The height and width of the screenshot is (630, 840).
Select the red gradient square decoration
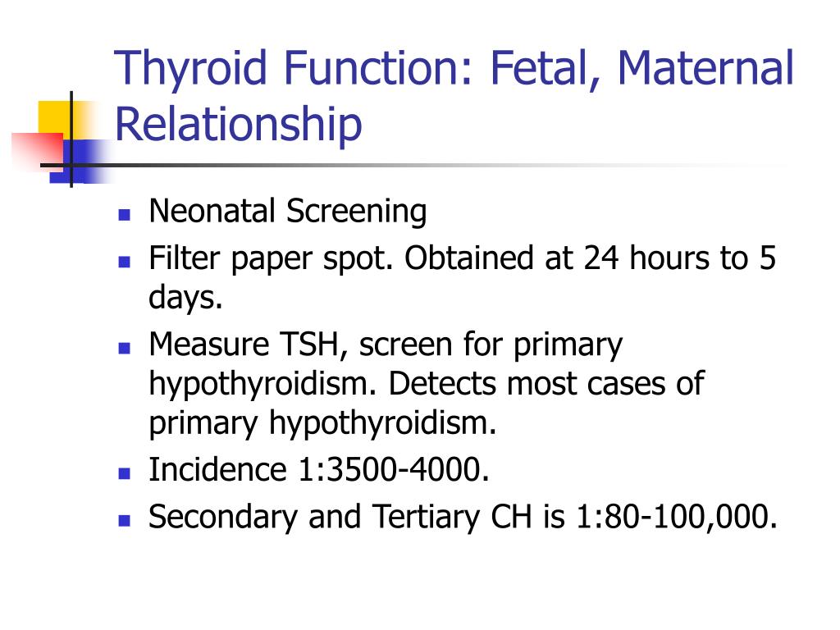(x=38, y=150)
